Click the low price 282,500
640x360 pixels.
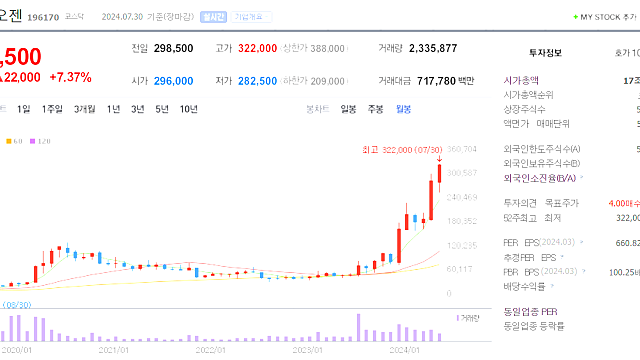coord(258,81)
